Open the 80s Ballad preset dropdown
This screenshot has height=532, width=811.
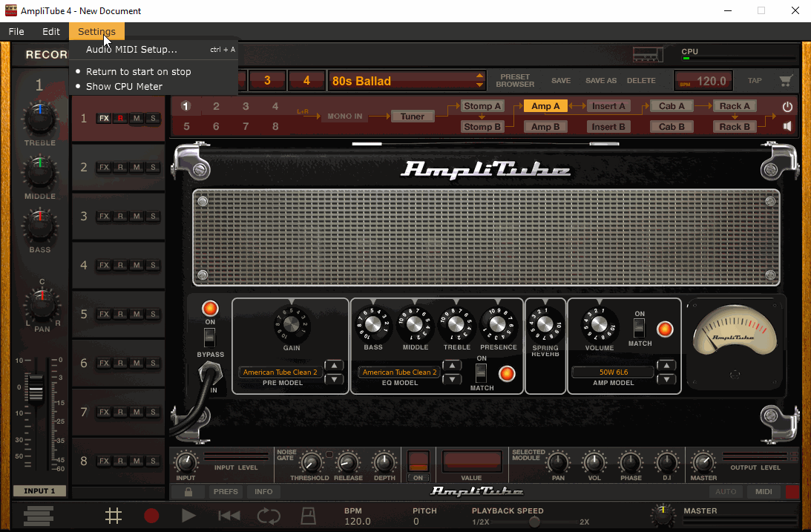pos(480,81)
